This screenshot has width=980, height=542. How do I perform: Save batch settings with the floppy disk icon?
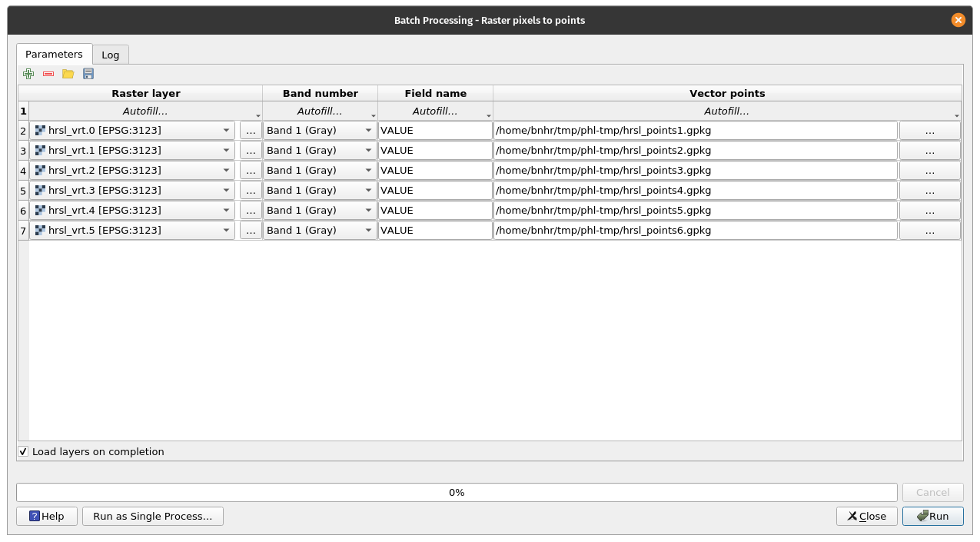tap(88, 74)
